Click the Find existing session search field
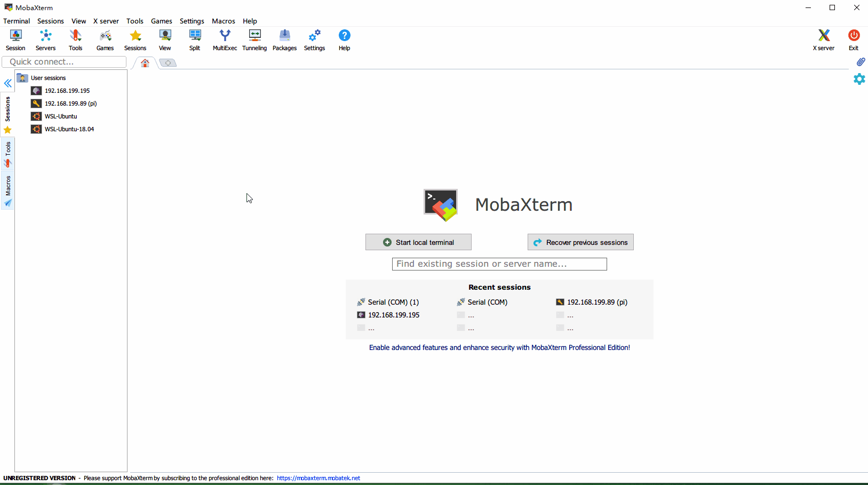The image size is (868, 485). coord(499,264)
